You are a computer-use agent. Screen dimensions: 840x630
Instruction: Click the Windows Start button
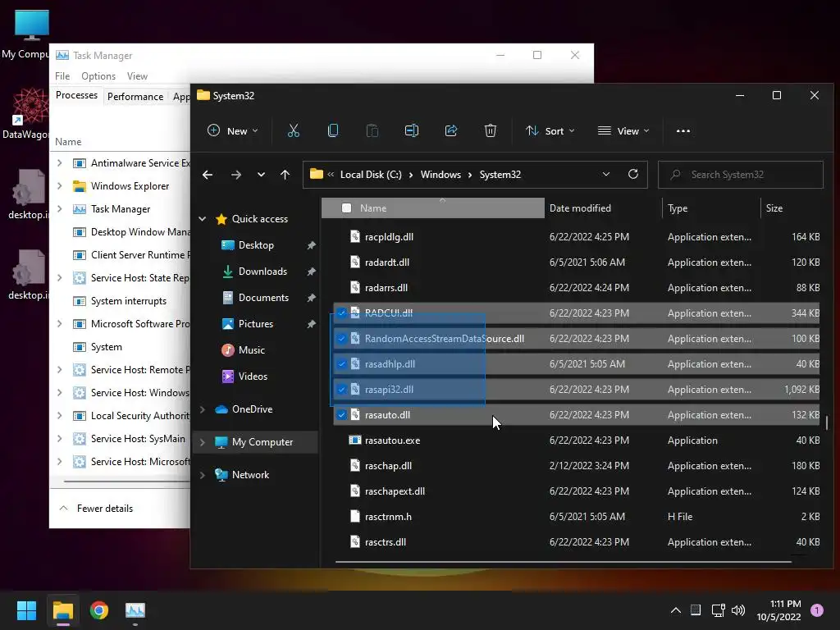coord(26,610)
